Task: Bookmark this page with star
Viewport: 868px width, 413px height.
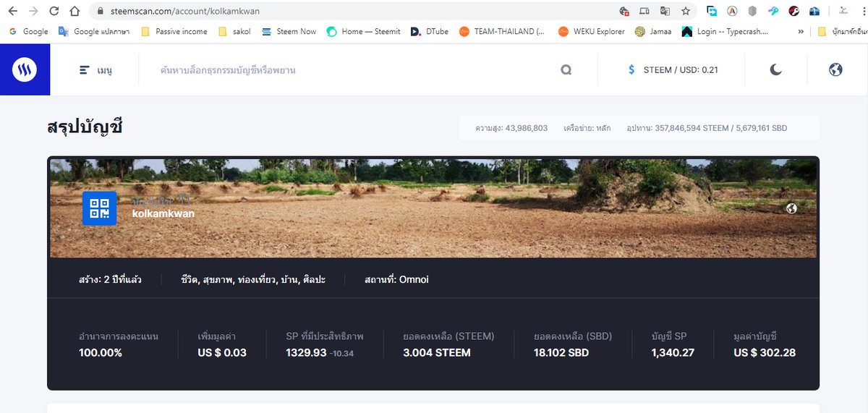Action: tap(686, 11)
